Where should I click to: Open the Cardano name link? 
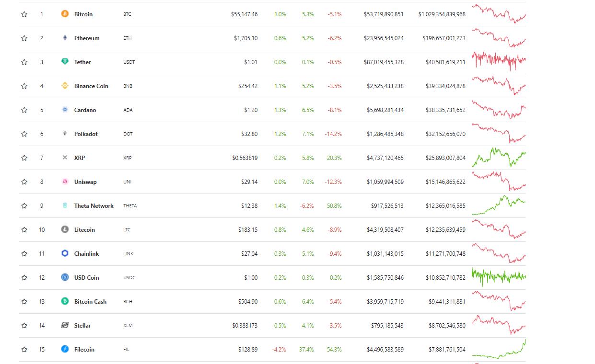tap(85, 110)
